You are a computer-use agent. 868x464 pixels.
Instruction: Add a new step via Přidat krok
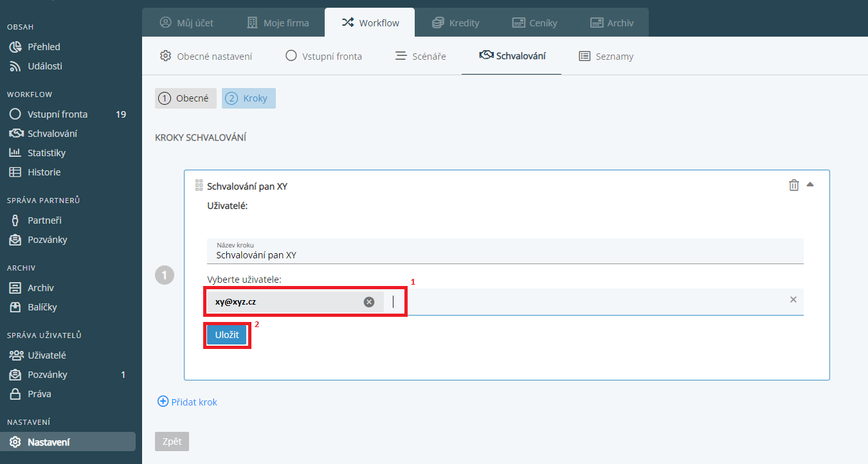pyautogui.click(x=188, y=402)
